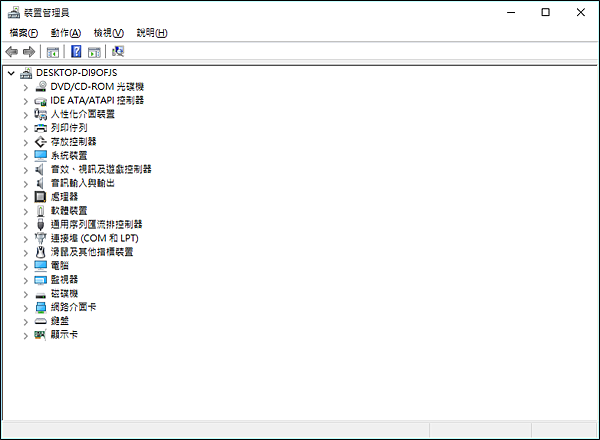
Task: Click the DVD/CD-ROM drive icon
Action: pyautogui.click(x=41, y=87)
